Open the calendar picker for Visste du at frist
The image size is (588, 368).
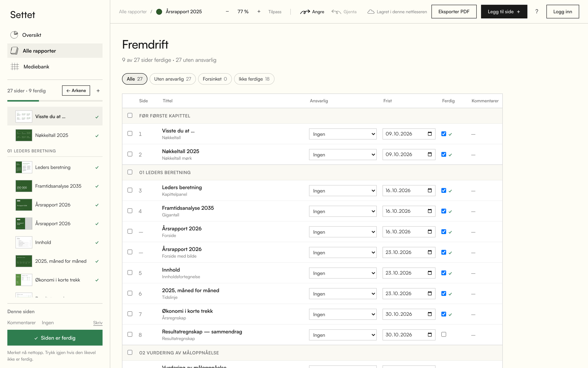click(x=430, y=134)
